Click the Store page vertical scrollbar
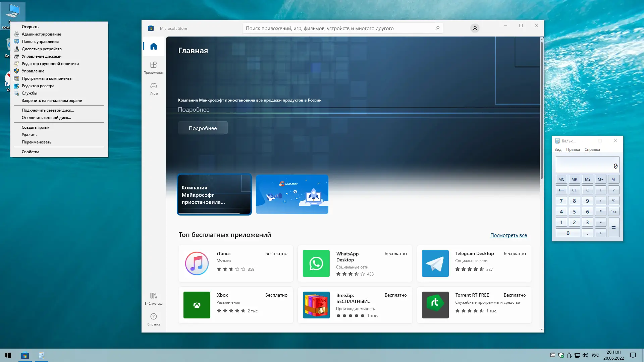Image resolution: width=644 pixels, height=362 pixels. coord(541,111)
